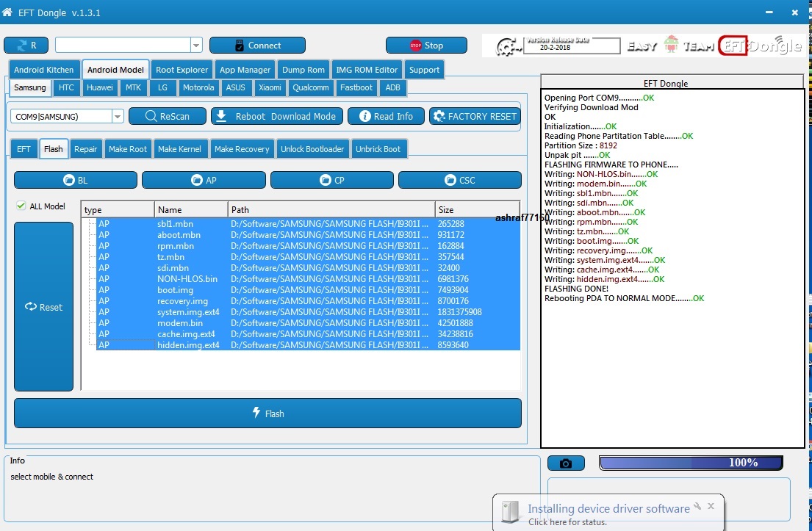
Task: Select the Qualcomm tab
Action: point(311,87)
